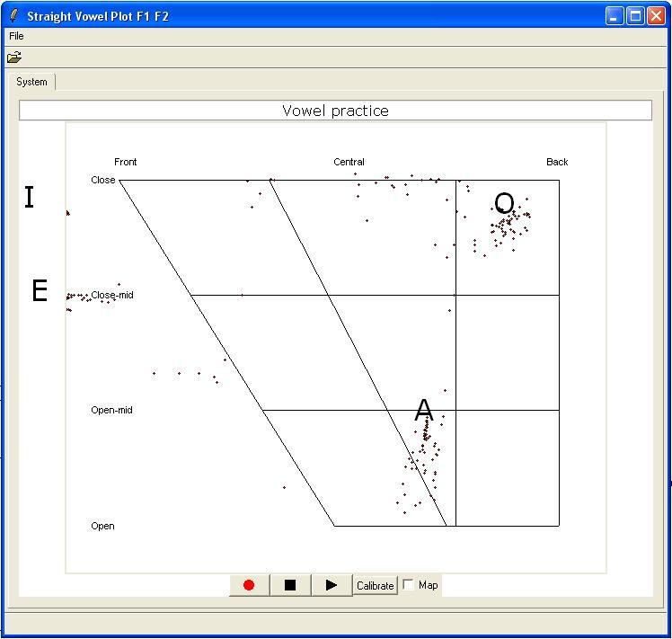Click the Close-mid axis label
Viewport: 672px width, 639px height.
(112, 295)
